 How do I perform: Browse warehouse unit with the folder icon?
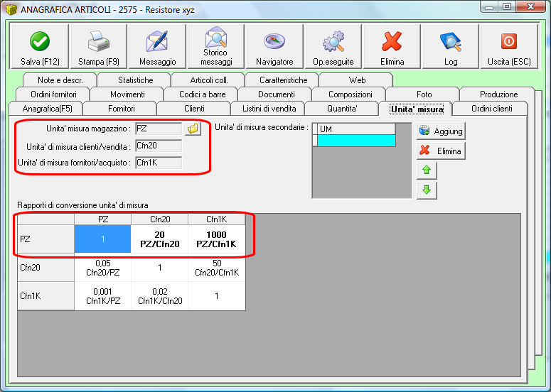tap(193, 129)
